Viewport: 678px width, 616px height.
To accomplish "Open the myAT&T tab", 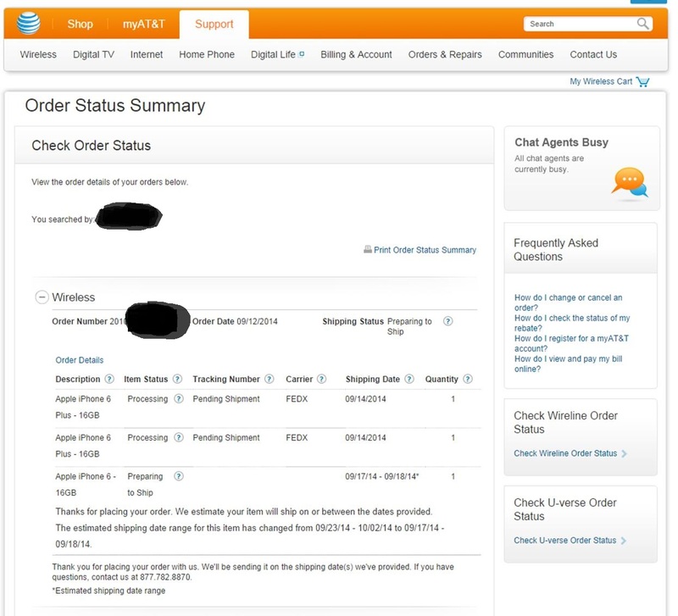I will (x=143, y=24).
